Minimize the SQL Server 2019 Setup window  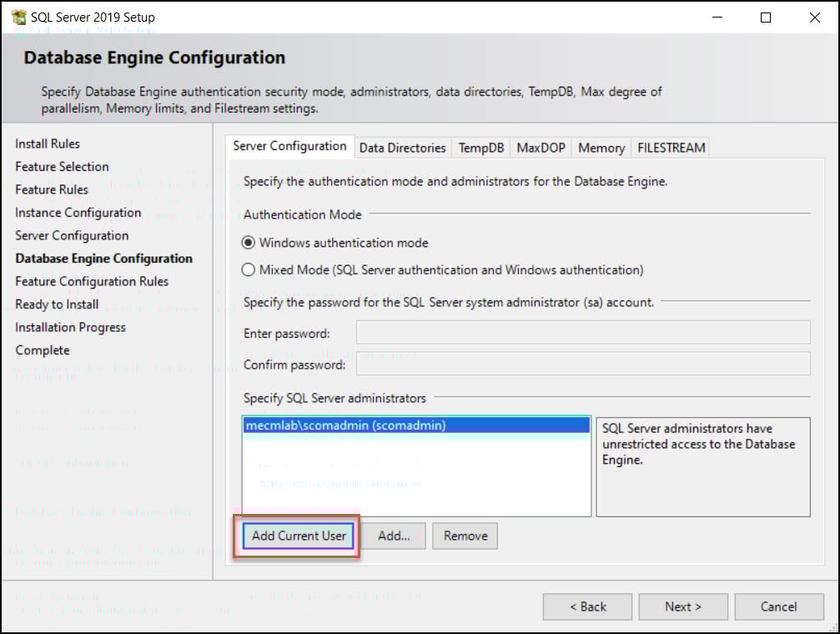point(717,18)
